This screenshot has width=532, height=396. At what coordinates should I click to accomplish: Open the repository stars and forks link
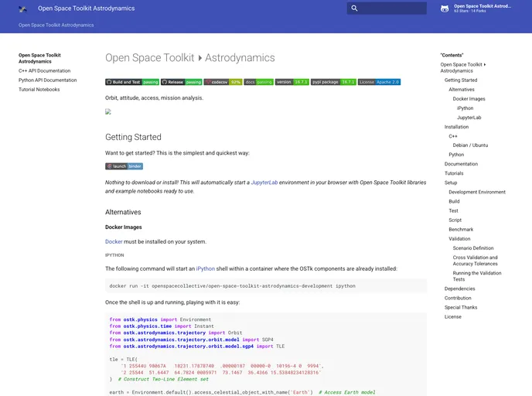[476, 9]
